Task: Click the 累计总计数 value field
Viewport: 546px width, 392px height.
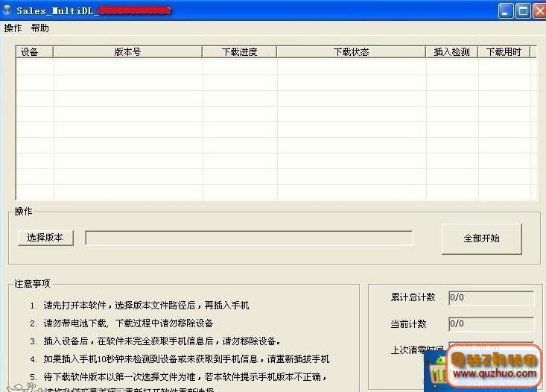Action: click(x=492, y=298)
